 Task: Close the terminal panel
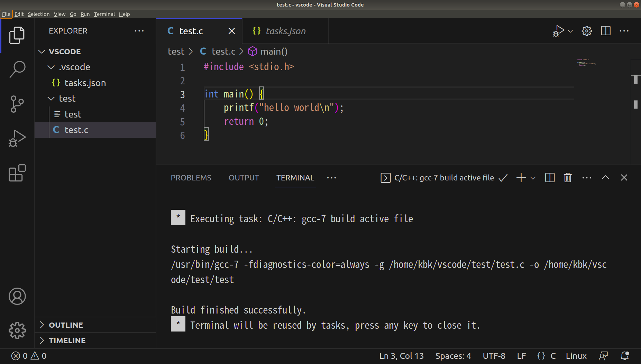[624, 178]
